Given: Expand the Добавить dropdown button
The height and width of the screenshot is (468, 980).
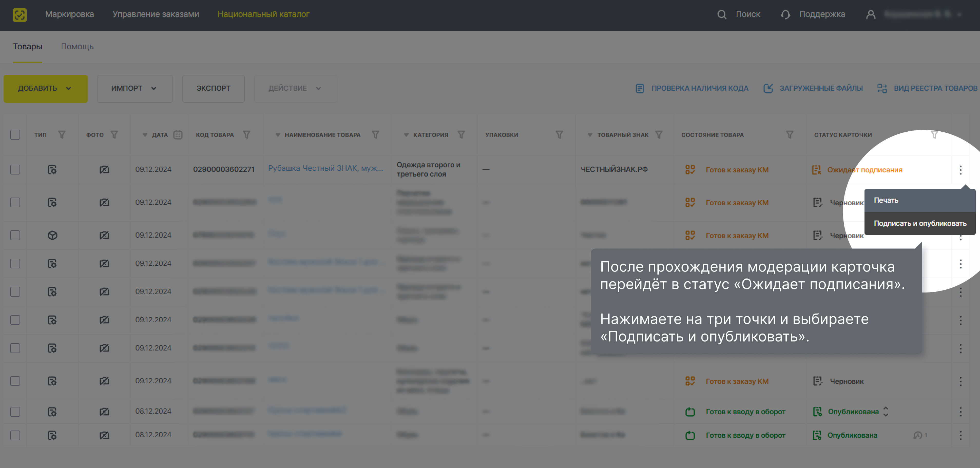Looking at the screenshot, I should click(45, 89).
